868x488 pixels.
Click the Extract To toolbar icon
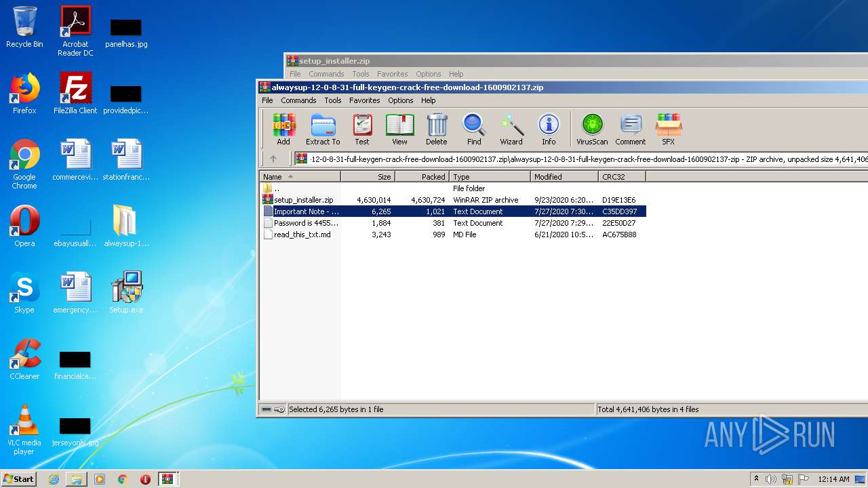(323, 129)
